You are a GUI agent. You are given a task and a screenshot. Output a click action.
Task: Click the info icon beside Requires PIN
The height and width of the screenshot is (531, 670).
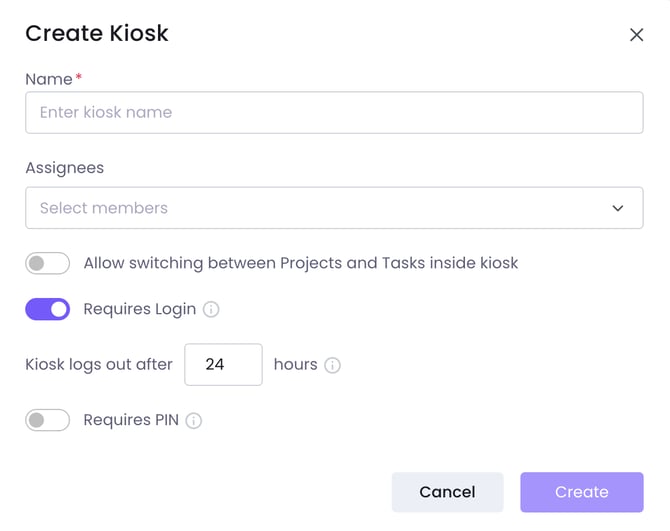coord(194,421)
